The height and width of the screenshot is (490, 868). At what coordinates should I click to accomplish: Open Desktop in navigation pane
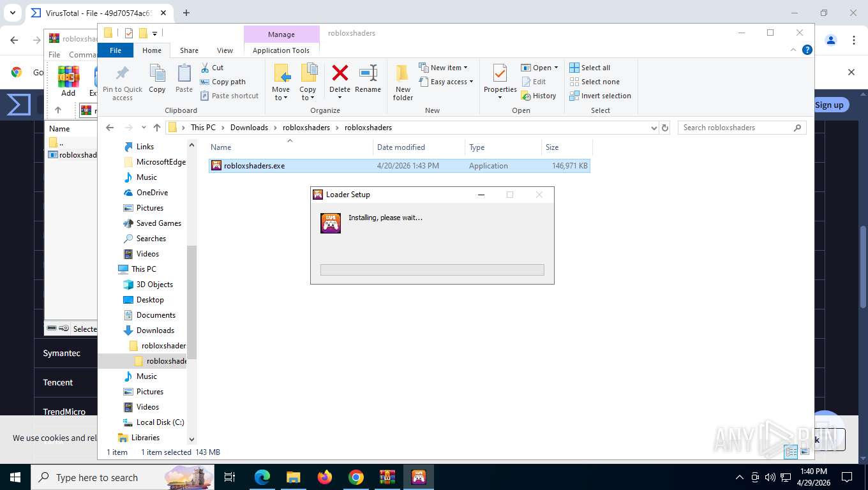[150, 300]
